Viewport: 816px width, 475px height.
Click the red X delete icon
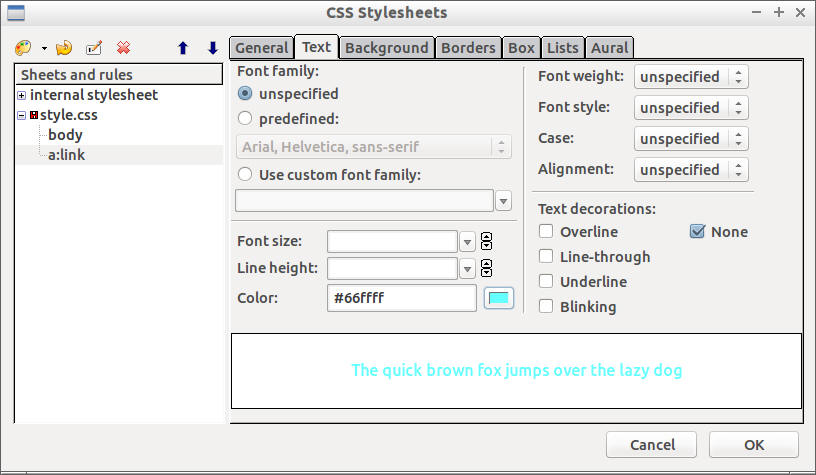click(123, 48)
